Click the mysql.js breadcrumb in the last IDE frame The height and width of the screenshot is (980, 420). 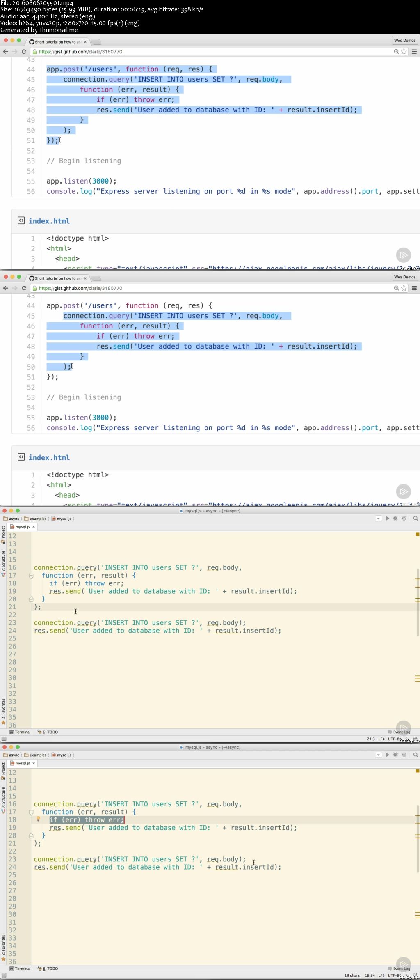pyautogui.click(x=62, y=755)
